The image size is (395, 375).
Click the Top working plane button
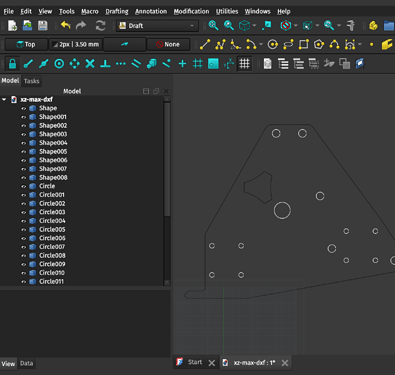(x=26, y=44)
